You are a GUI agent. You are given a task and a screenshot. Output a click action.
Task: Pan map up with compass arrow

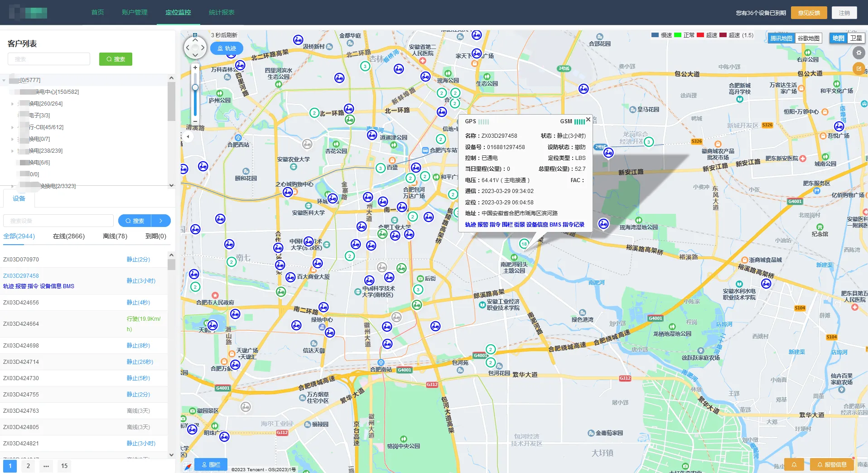(x=195, y=40)
